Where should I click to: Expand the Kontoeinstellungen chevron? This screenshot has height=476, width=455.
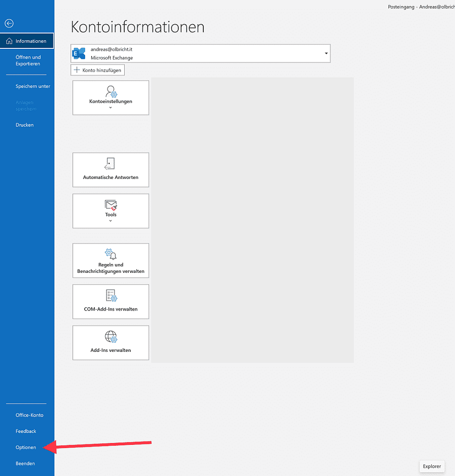click(x=111, y=108)
